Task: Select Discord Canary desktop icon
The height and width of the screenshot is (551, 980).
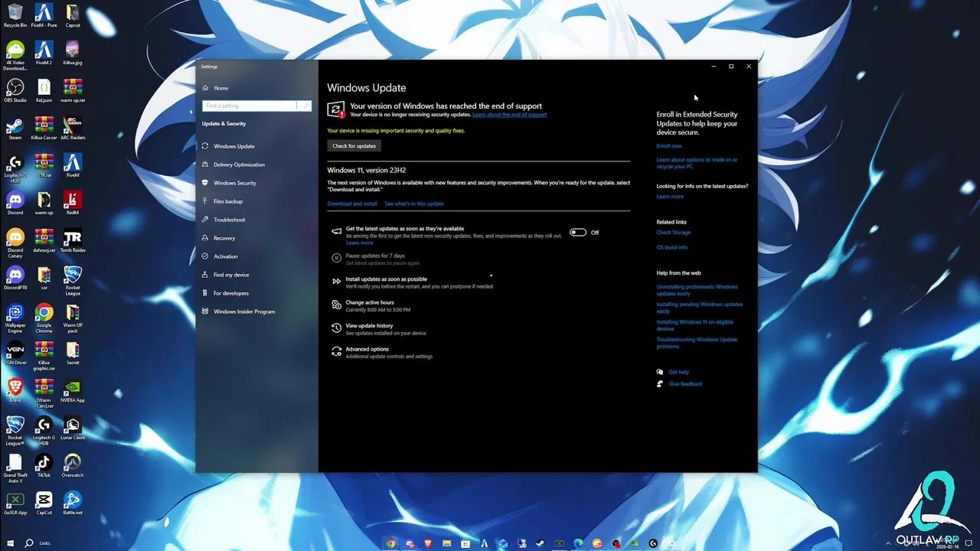Action: click(15, 243)
